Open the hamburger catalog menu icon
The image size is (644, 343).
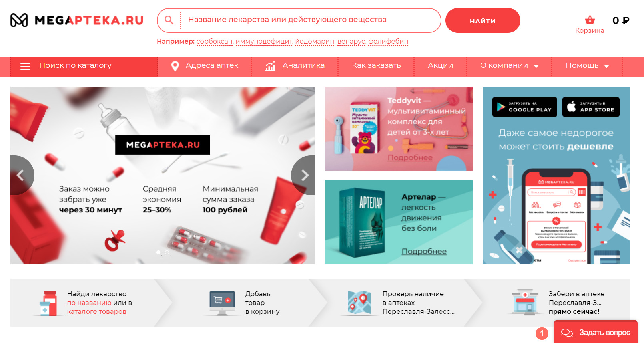coord(25,66)
